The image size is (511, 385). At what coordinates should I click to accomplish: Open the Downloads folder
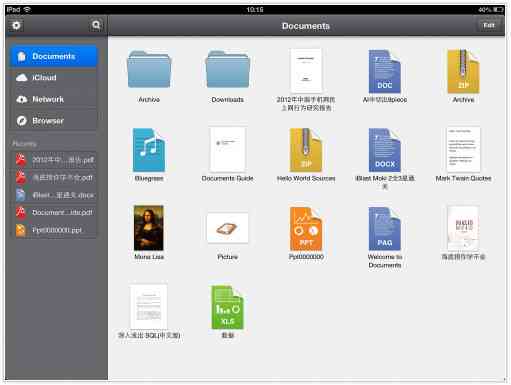point(228,69)
